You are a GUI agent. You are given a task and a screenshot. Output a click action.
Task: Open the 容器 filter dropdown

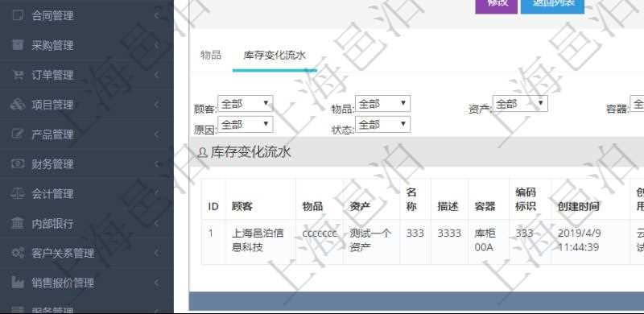[637, 104]
